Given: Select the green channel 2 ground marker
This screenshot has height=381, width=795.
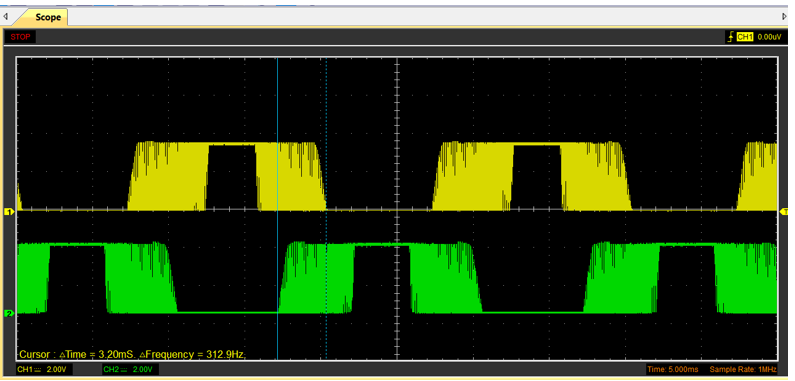Looking at the screenshot, I should click(9, 314).
